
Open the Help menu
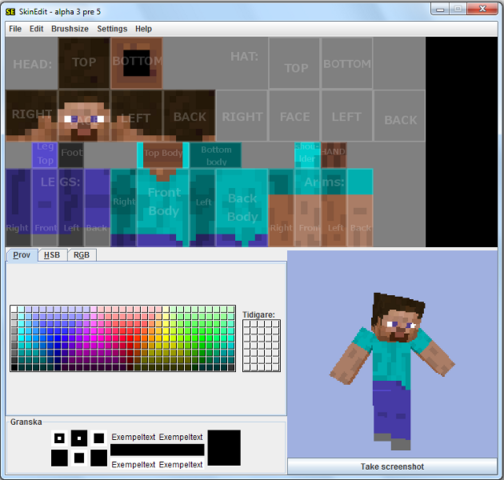(143, 29)
